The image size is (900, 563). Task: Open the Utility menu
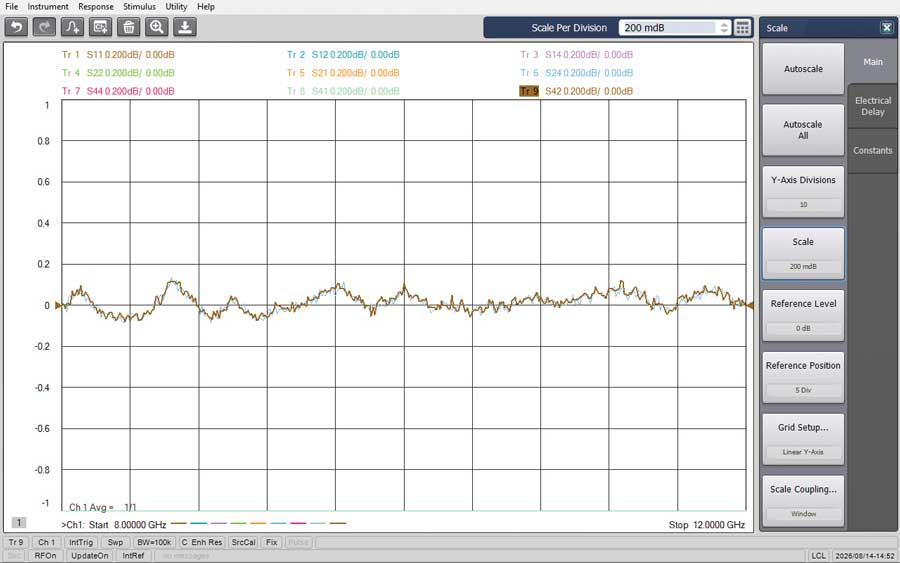(x=176, y=6)
